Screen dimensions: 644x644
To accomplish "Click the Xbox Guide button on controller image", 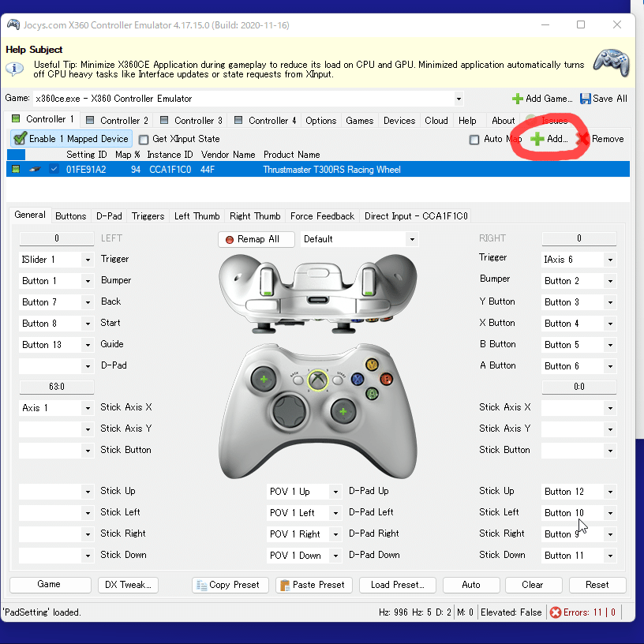I will point(317,380).
